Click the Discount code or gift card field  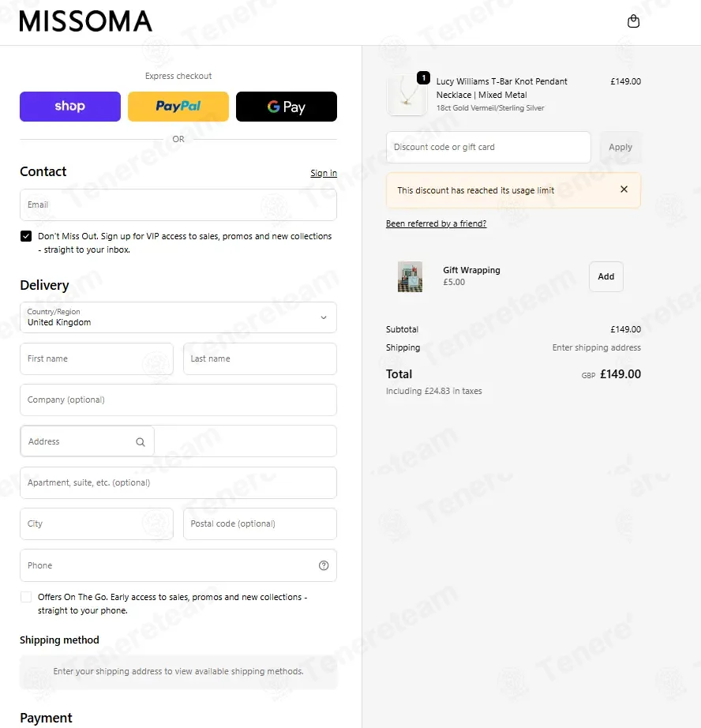pyautogui.click(x=489, y=147)
